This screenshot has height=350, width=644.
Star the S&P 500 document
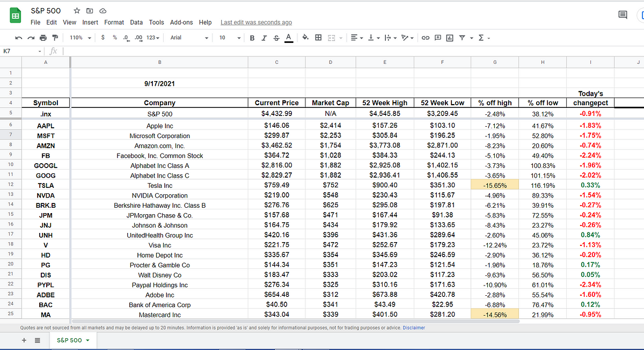77,11
